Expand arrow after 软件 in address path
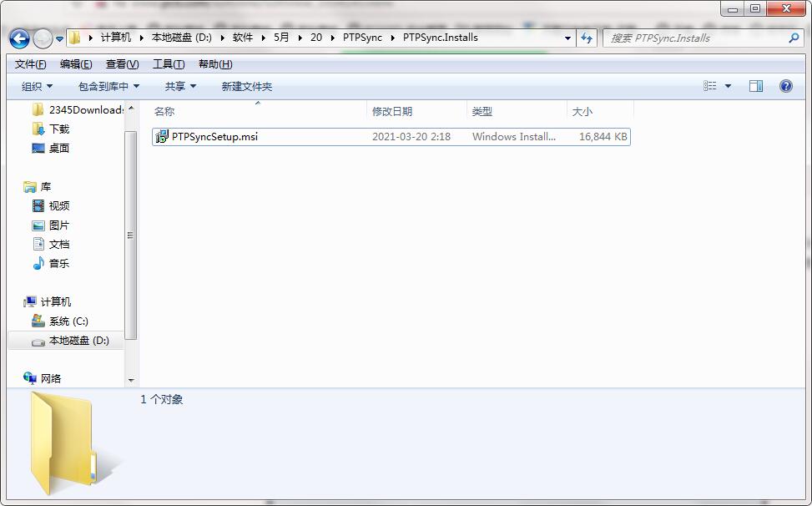Image resolution: width=812 pixels, height=506 pixels. (263, 38)
